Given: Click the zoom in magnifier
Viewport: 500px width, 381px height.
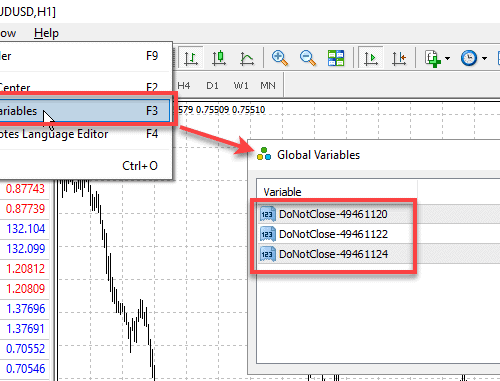Looking at the screenshot, I should [280, 58].
